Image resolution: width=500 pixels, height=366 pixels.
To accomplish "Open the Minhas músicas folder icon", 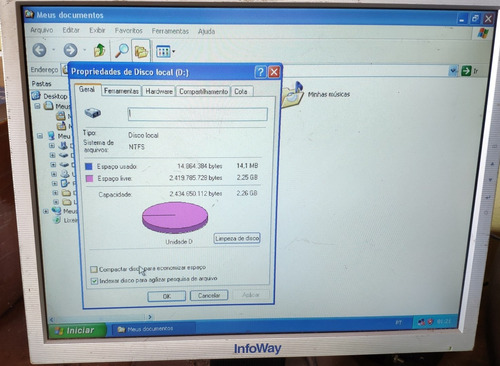I will pos(292,95).
